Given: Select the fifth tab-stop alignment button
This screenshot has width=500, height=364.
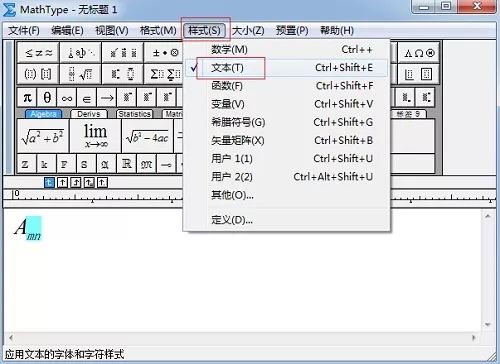Looking at the screenshot, I should point(102,182).
